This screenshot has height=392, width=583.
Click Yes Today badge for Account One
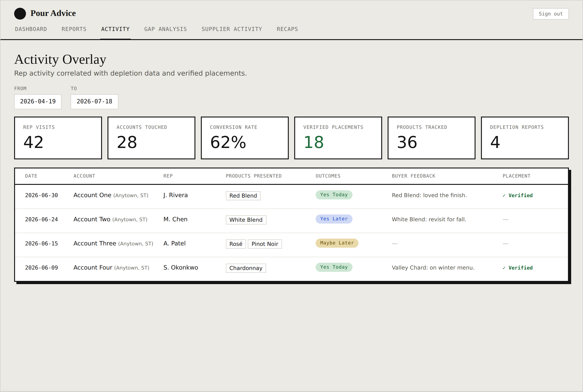point(334,195)
